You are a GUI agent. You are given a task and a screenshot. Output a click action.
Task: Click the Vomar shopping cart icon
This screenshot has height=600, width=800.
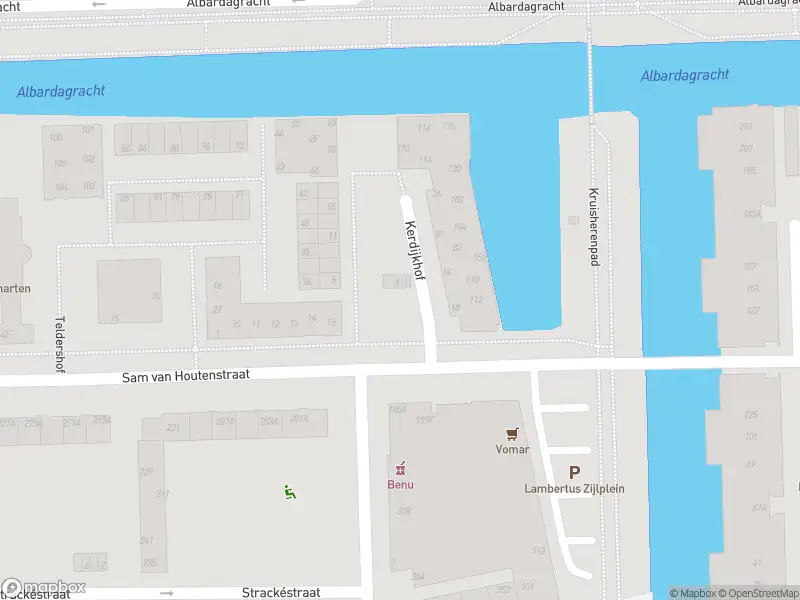point(512,434)
